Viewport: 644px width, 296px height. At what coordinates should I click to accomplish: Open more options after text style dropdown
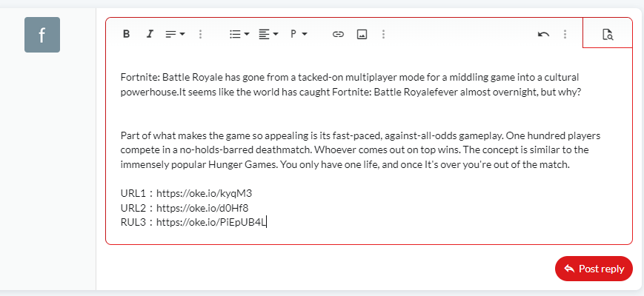click(200, 34)
